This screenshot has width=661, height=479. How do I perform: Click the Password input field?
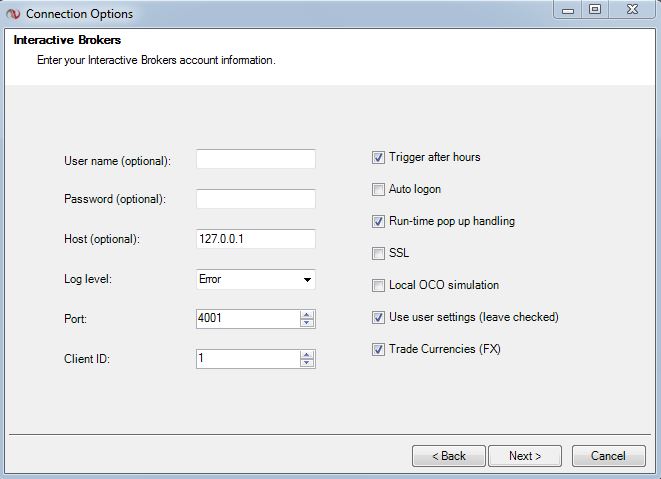point(256,199)
